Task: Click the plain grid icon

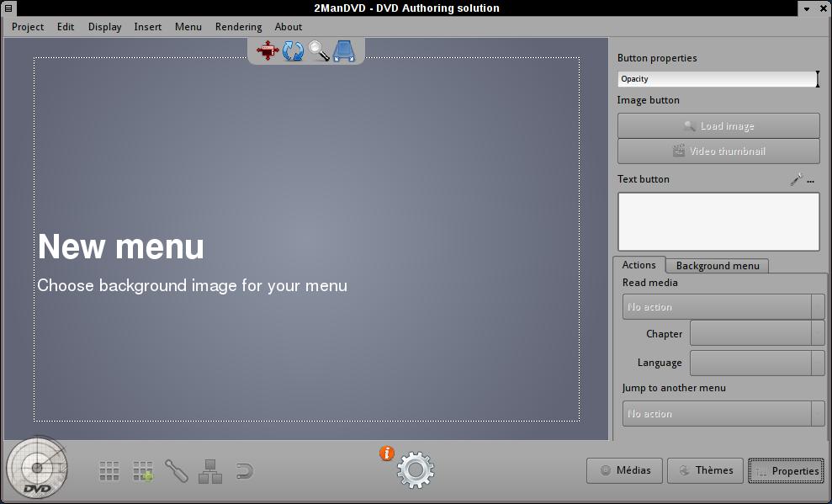Action: 109,470
